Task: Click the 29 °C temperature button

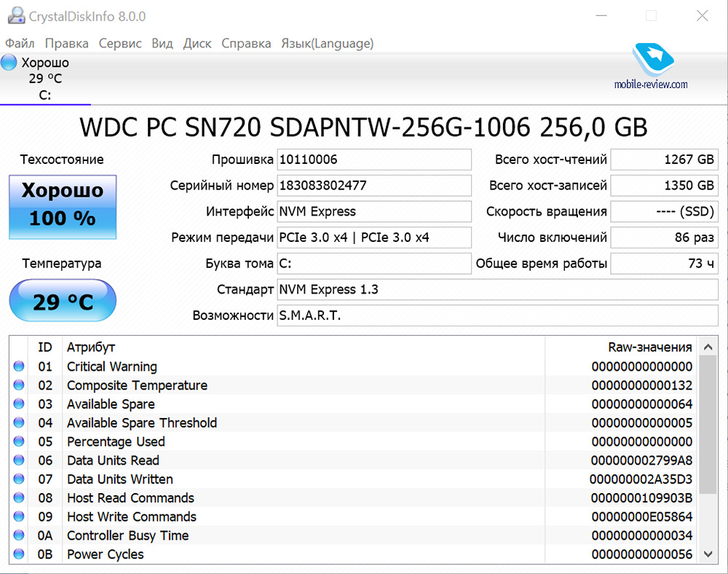Action: pyautogui.click(x=63, y=300)
